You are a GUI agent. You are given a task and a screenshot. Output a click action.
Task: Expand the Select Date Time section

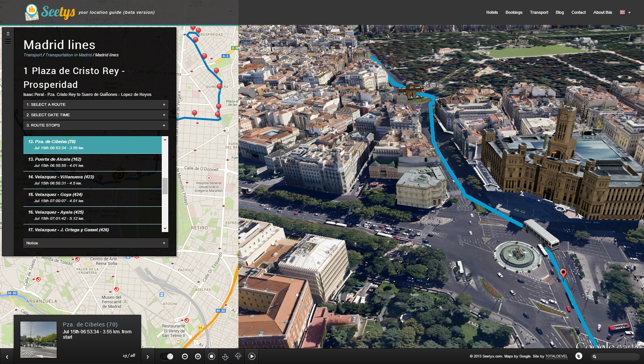(x=96, y=115)
